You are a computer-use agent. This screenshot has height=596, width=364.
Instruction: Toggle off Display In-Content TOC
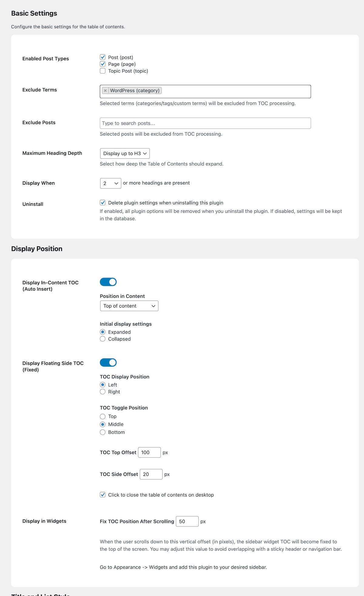108,282
